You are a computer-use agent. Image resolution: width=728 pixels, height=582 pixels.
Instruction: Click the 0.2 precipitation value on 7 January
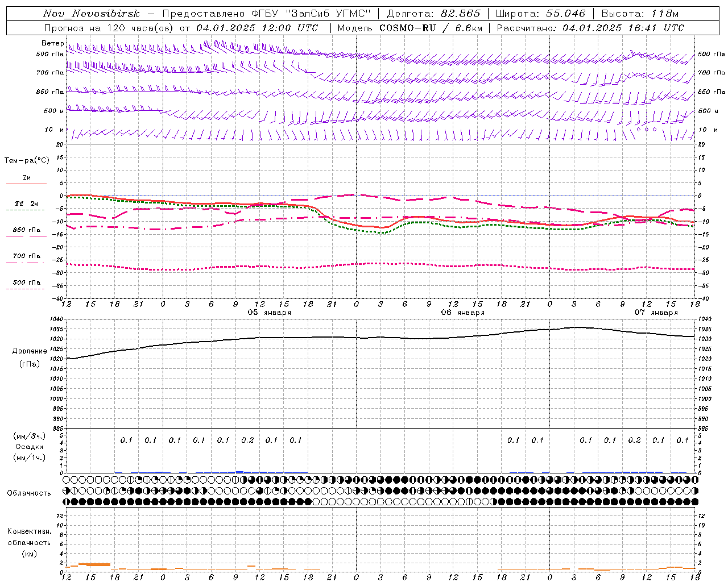click(634, 440)
